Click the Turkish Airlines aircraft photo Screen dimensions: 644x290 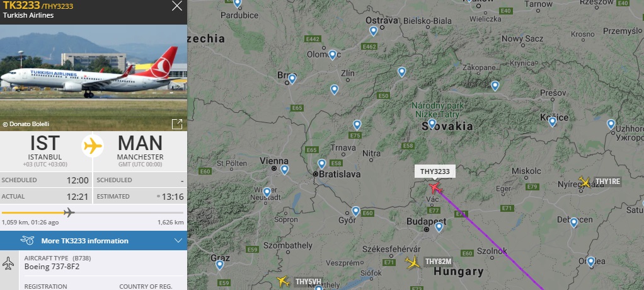94,78
